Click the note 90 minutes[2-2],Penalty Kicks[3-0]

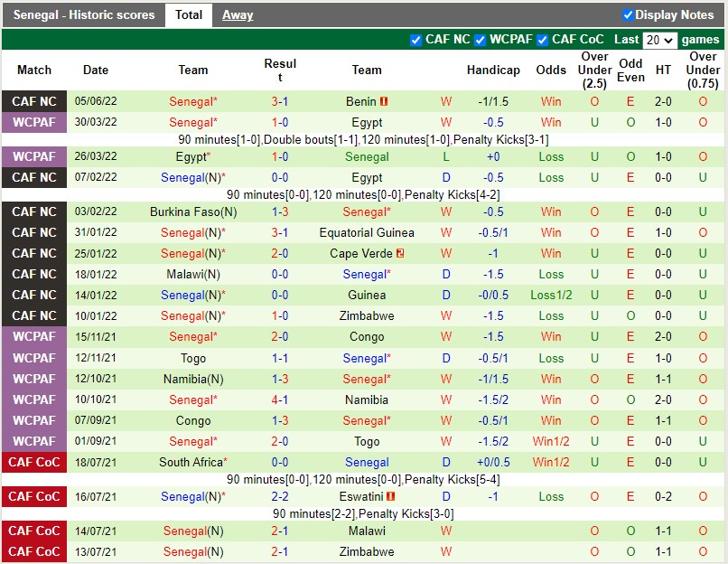(363, 513)
